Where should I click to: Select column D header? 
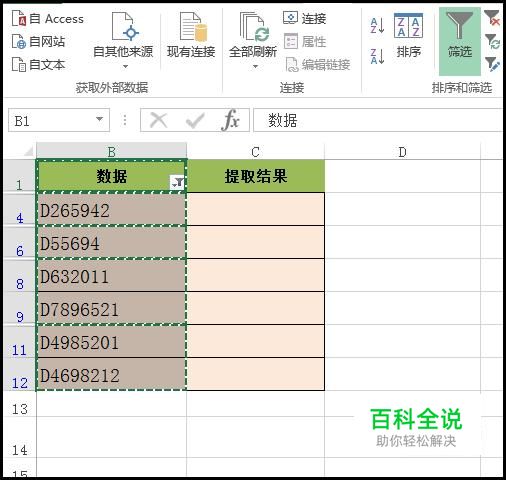(x=402, y=152)
